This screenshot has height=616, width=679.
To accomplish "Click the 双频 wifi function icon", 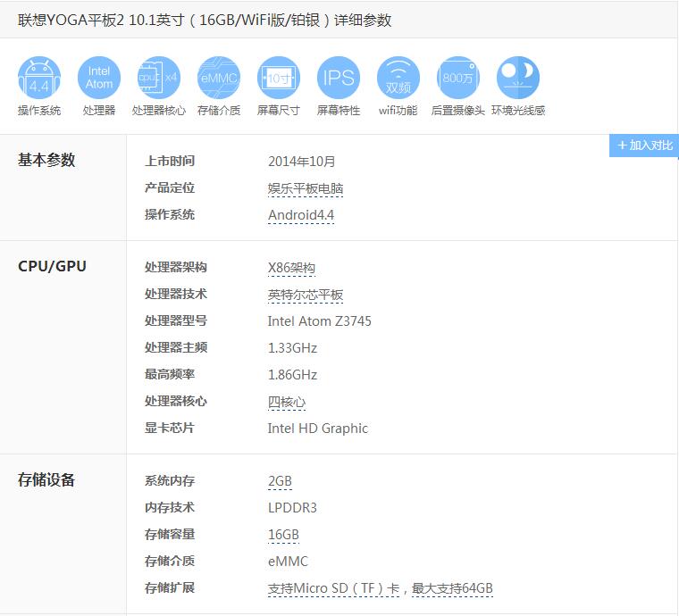I will (x=398, y=78).
